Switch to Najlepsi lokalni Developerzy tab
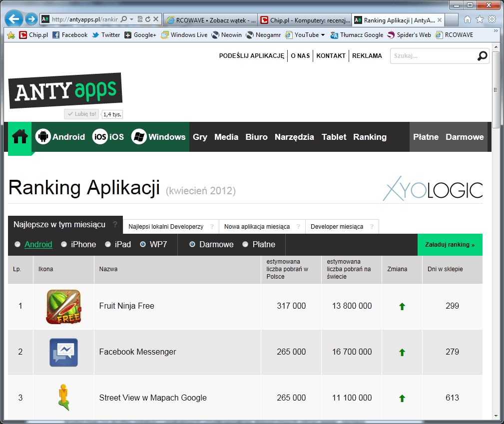The height and width of the screenshot is (424, 504). (166, 226)
